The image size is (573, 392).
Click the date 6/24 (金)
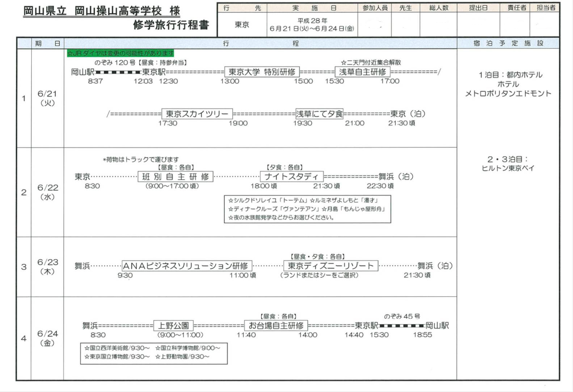47,338
